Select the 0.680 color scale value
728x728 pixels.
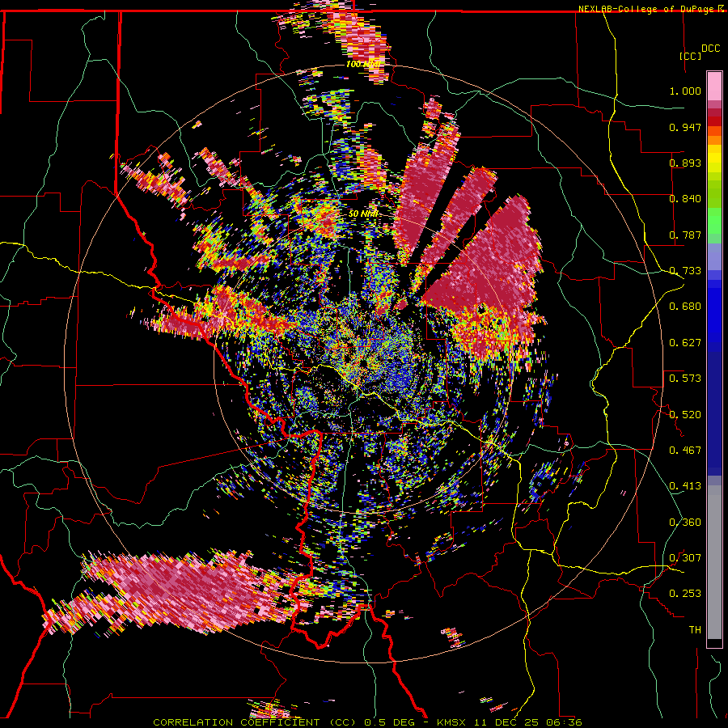[x=685, y=307]
